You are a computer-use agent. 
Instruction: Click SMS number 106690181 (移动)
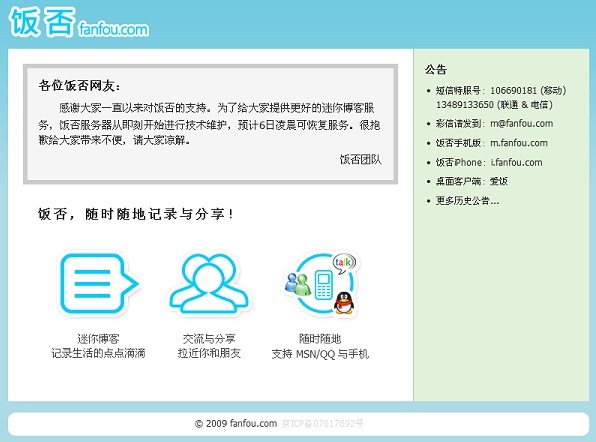[528, 90]
